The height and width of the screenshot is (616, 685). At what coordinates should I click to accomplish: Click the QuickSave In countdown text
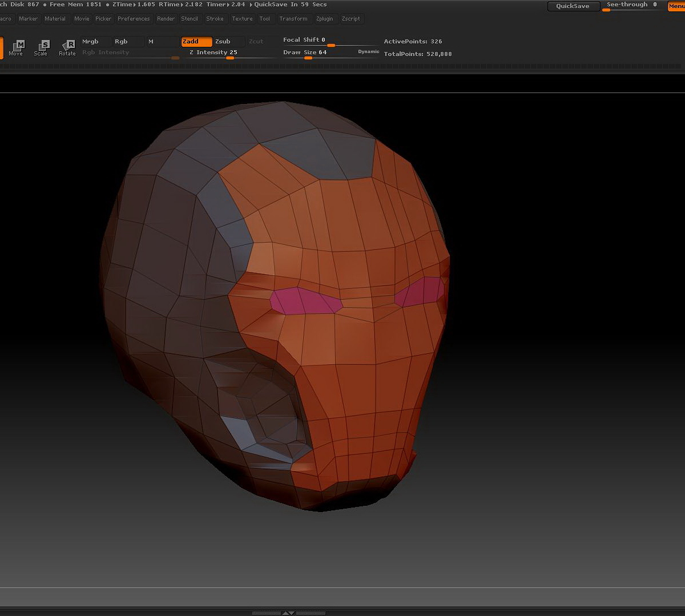point(291,5)
